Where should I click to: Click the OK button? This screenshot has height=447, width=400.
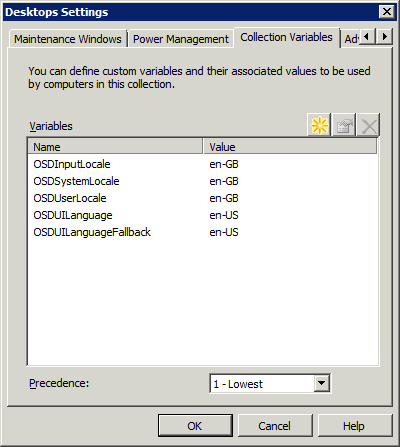[x=195, y=426]
